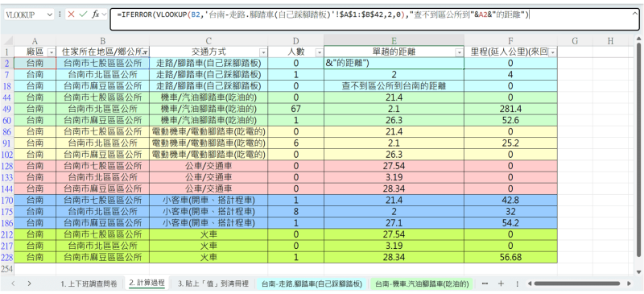
Task: Collapse the formula bar with the caret
Action: [x=634, y=14]
